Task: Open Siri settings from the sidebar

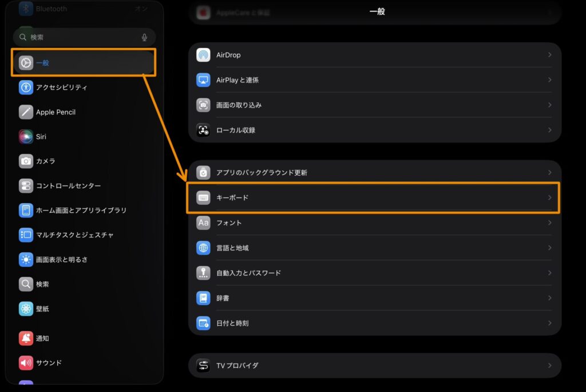Action: [41, 137]
